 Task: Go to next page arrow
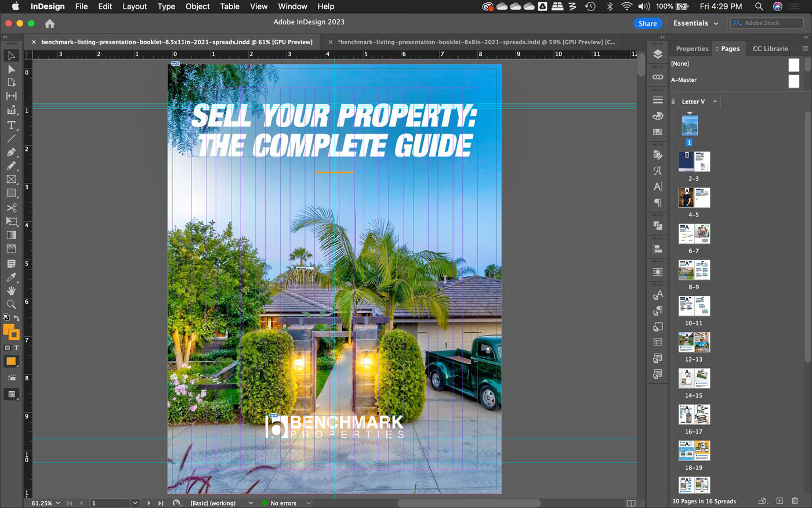148,503
